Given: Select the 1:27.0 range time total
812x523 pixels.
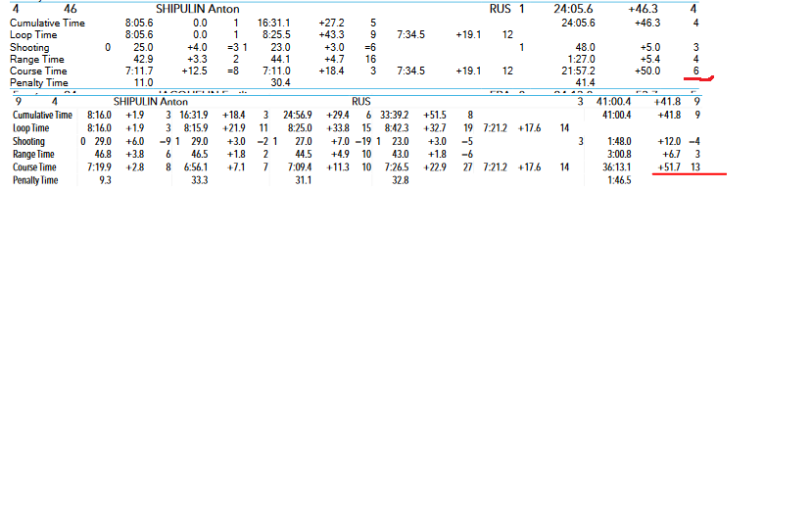Looking at the screenshot, I should coord(582,59).
